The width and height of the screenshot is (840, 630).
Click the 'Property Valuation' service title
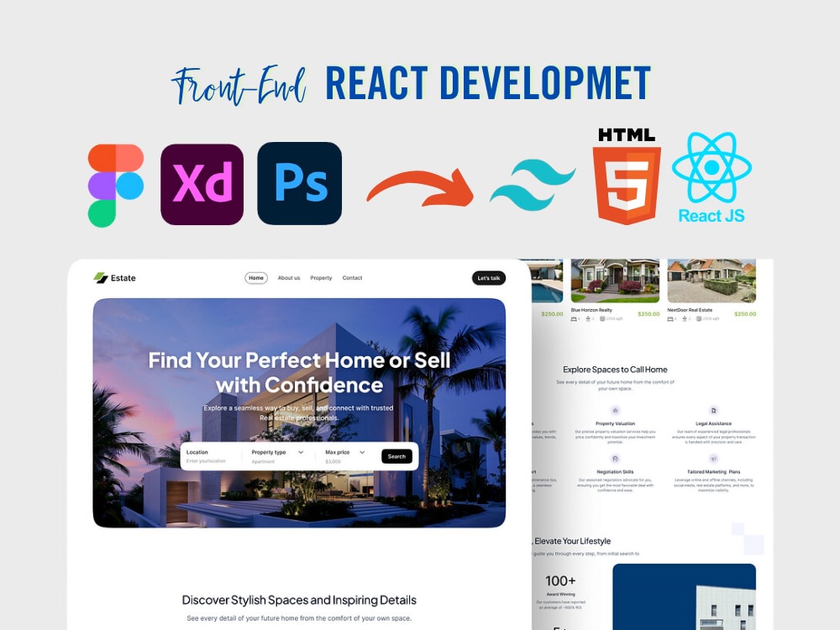click(615, 423)
